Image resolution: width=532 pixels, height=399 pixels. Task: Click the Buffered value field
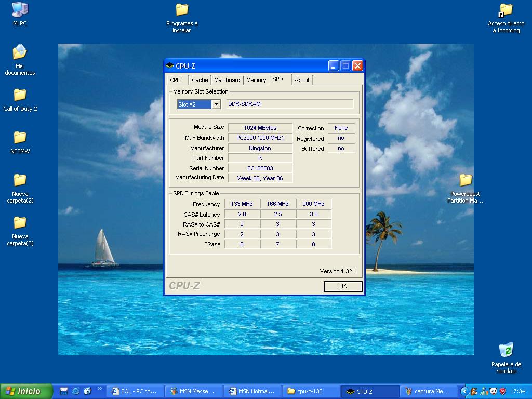pyautogui.click(x=341, y=148)
